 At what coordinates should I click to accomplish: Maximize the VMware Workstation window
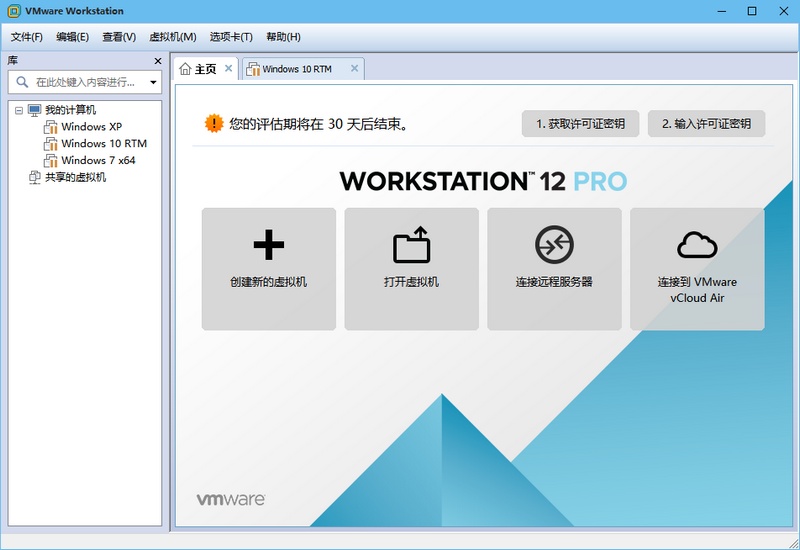pyautogui.click(x=752, y=11)
